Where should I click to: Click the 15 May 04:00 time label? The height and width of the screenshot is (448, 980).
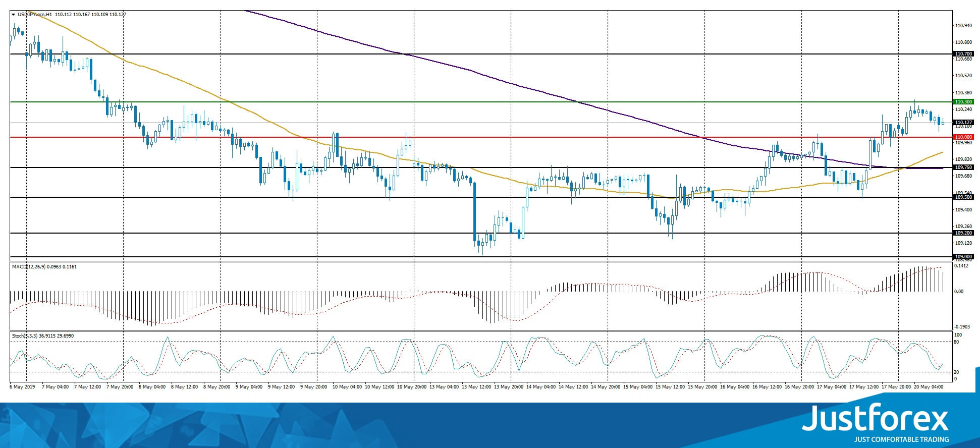pyautogui.click(x=638, y=387)
